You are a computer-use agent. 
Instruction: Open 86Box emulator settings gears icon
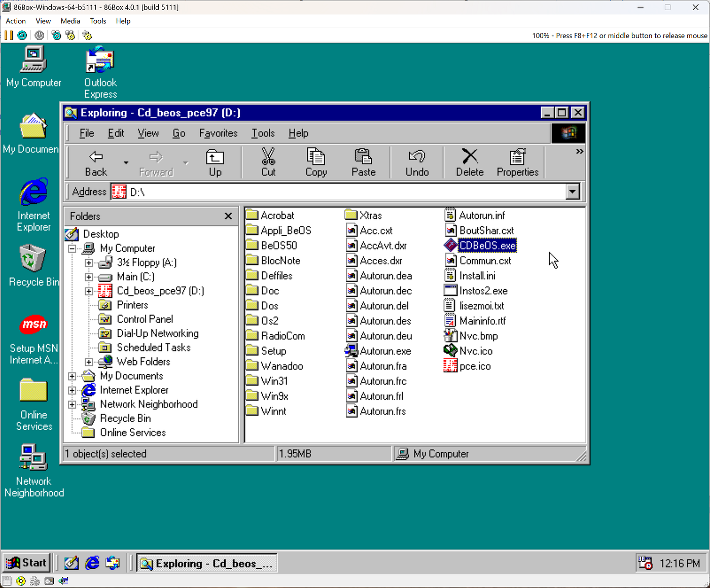point(87,36)
